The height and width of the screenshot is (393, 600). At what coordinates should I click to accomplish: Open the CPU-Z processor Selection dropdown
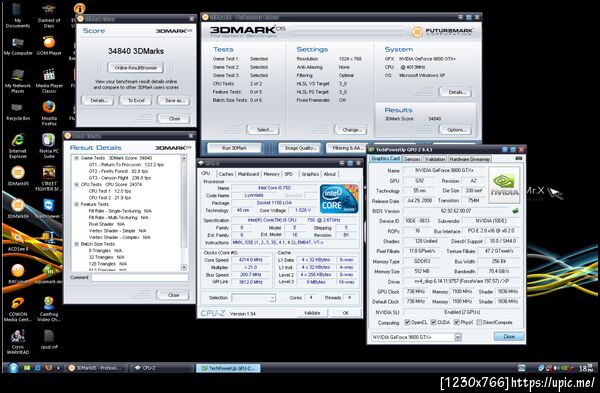point(253,298)
